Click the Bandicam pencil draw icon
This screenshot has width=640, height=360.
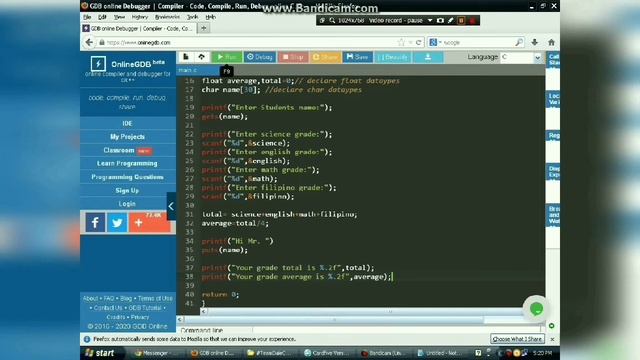coord(451,20)
